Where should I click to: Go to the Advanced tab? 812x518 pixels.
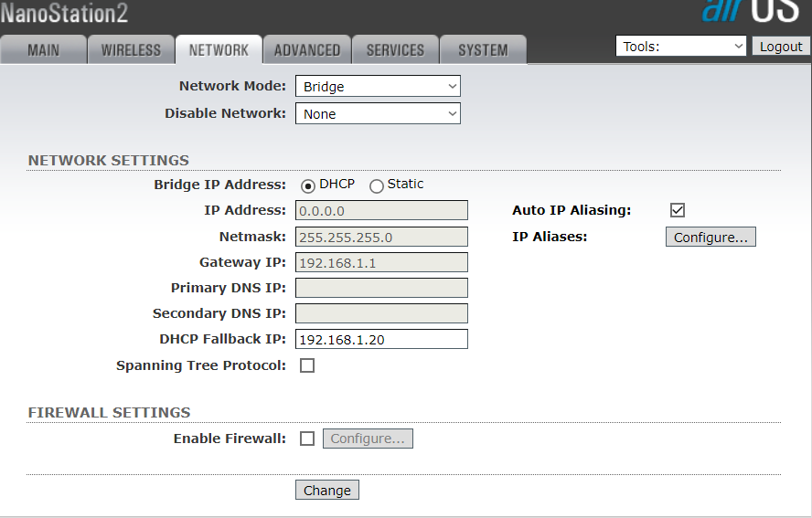click(x=307, y=50)
